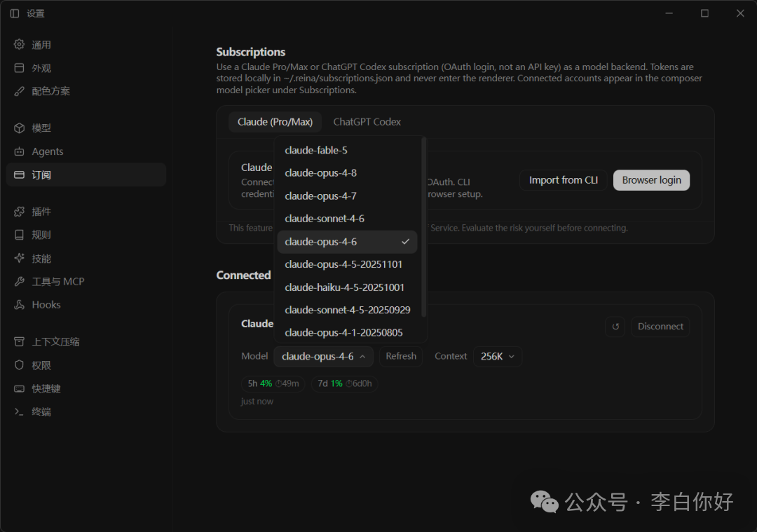Choose claude-opus-4-1-20250805 model option
The height and width of the screenshot is (532, 757).
tap(347, 333)
